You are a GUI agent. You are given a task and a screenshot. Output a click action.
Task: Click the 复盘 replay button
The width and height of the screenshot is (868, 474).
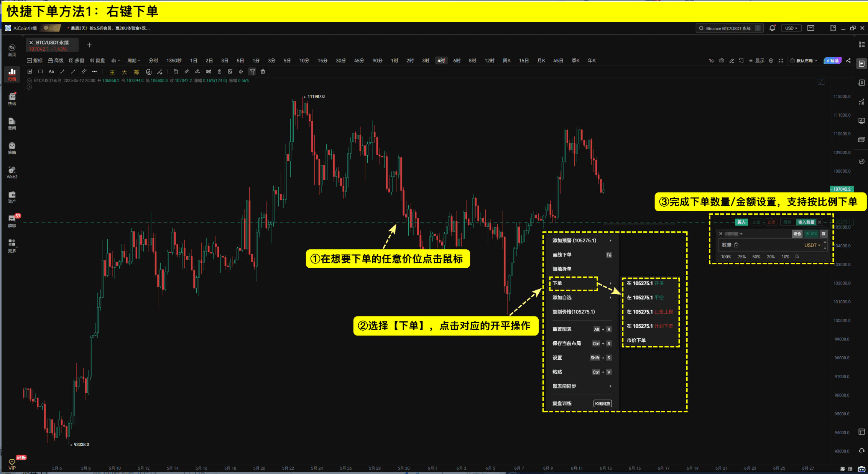coord(97,61)
